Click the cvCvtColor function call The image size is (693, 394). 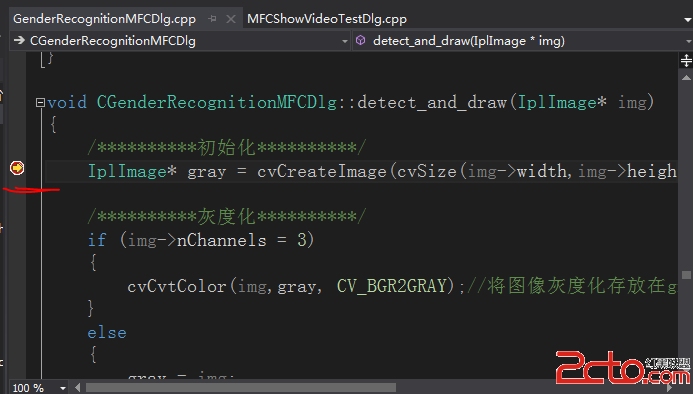pyautogui.click(x=177, y=286)
